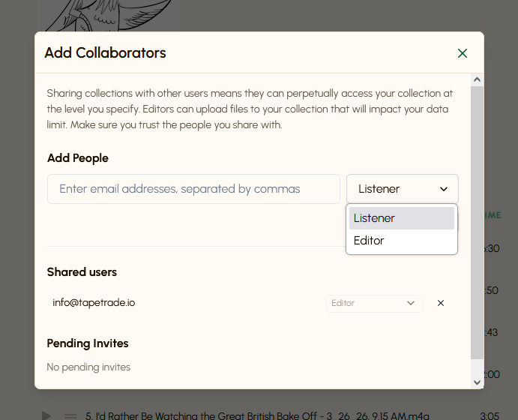Click the dialog's vertical scrollbar thumb
This screenshot has height=420, width=518.
tap(477, 223)
